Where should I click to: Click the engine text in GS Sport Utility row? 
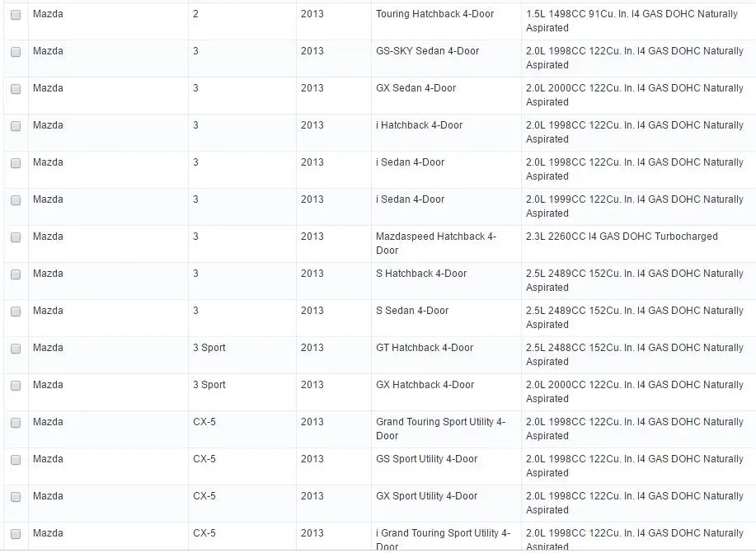tap(635, 466)
